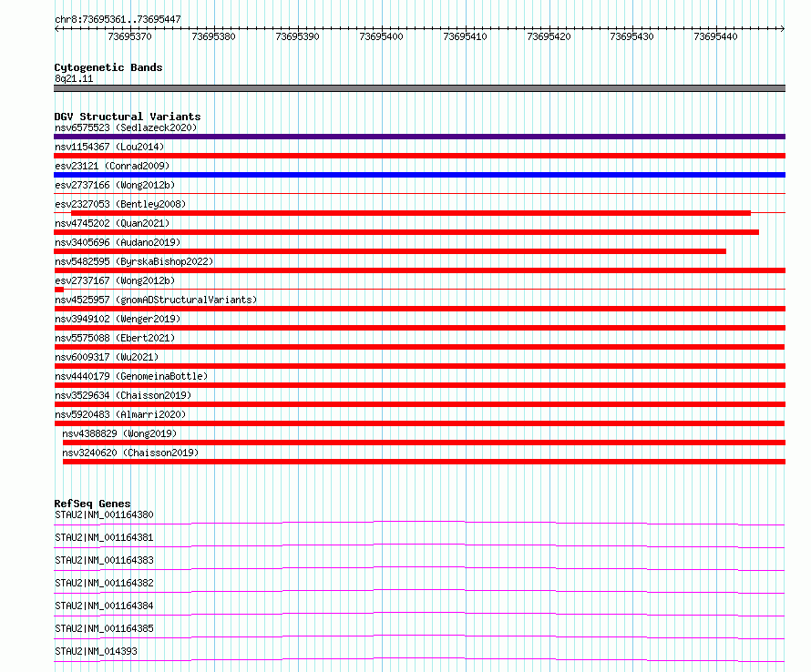
Task: Open variant nsv3240620 (Chaisson2019) label
Action: (130, 453)
